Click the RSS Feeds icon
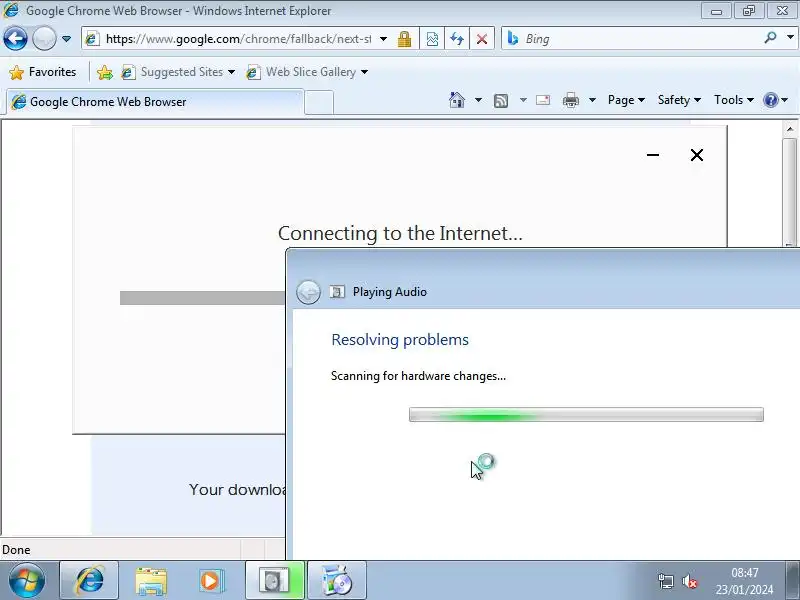Image resolution: width=800 pixels, height=600 pixels. coord(501,101)
